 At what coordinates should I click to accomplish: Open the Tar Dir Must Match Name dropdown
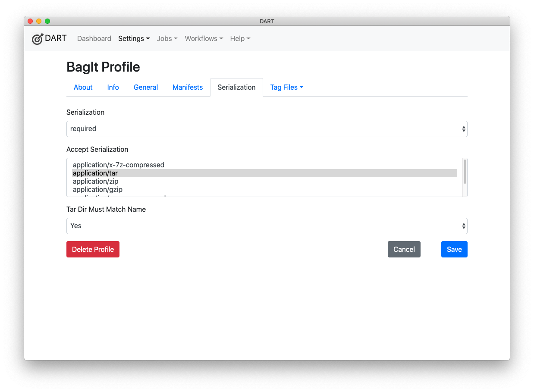(267, 226)
